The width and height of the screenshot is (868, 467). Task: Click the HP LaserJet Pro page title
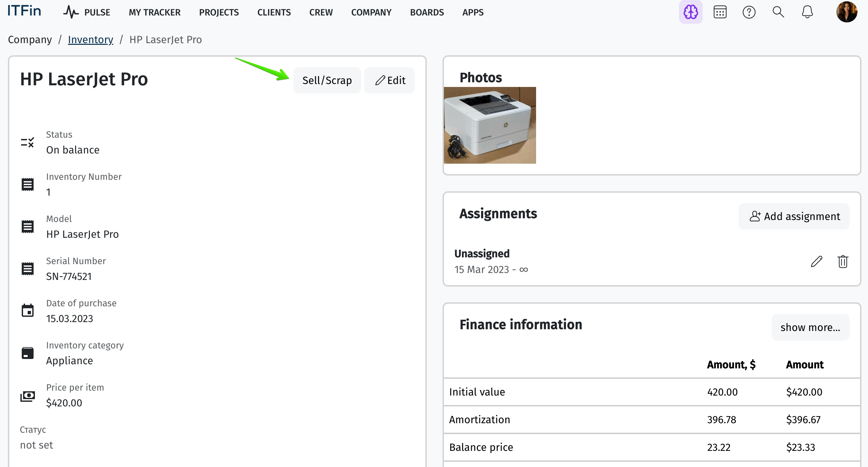(84, 79)
